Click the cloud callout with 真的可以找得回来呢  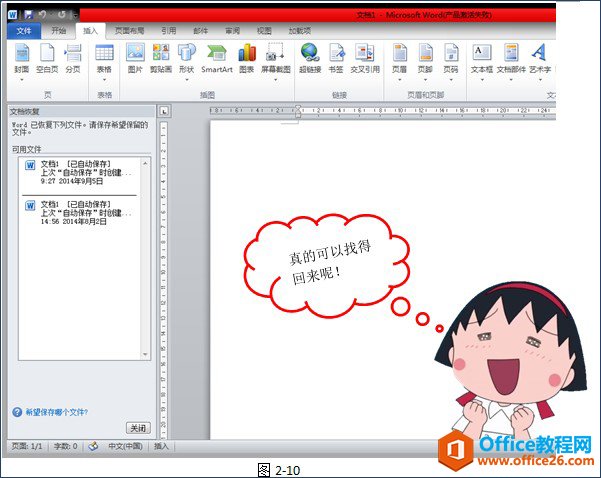(x=327, y=266)
